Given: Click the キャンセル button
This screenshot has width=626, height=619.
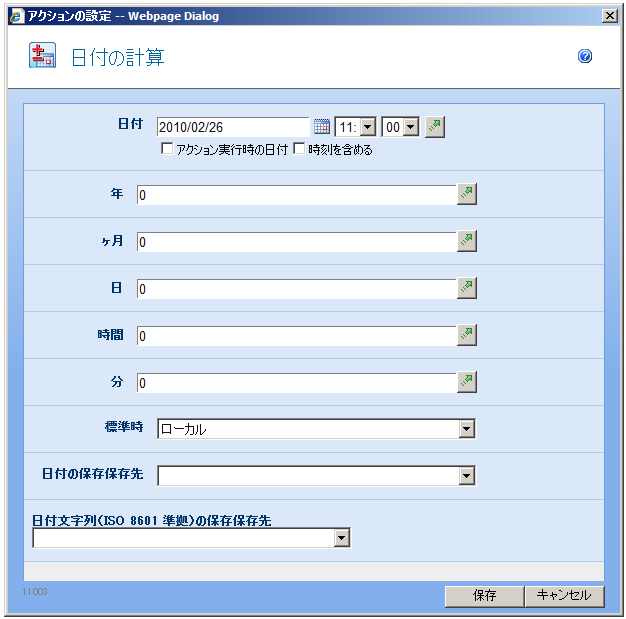Looking at the screenshot, I should click(x=565, y=595).
